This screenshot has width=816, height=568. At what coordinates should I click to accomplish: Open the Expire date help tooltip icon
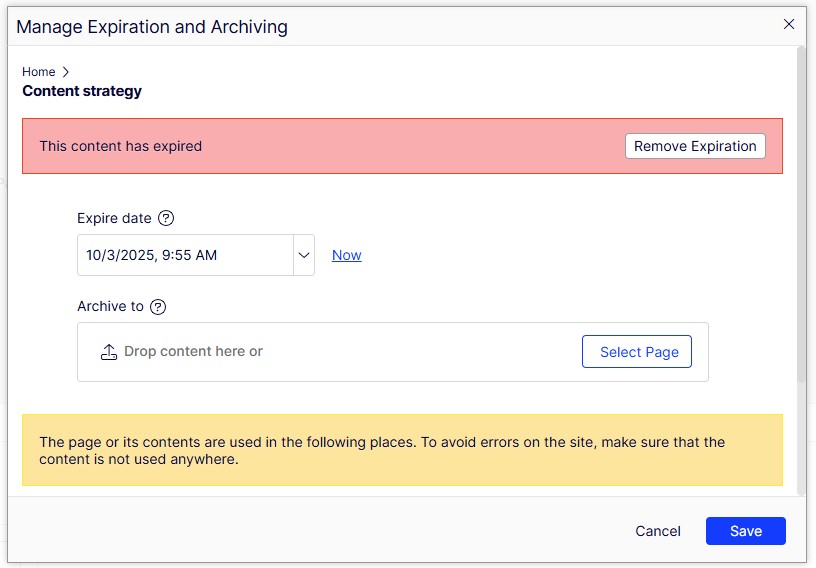point(166,218)
